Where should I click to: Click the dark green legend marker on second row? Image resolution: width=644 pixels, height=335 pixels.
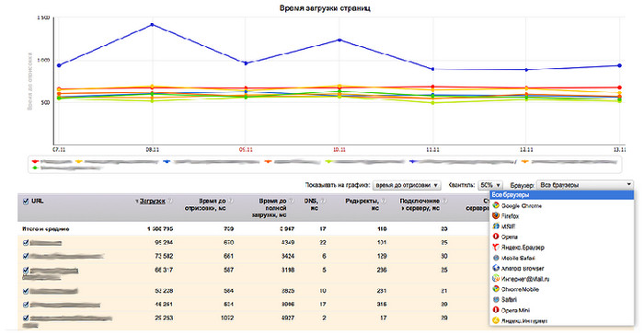35,167
